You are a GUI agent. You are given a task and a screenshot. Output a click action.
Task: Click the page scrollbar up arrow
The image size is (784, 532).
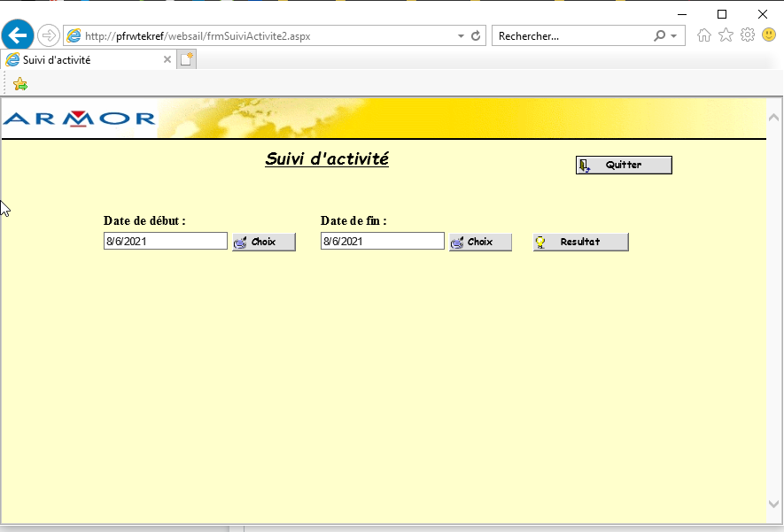coord(773,118)
